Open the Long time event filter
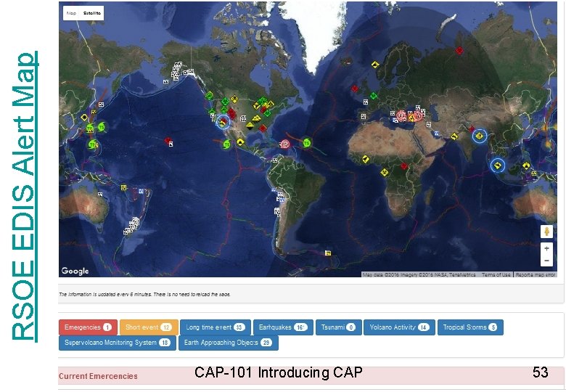Viewport: 566px width, 392px height. point(216,327)
